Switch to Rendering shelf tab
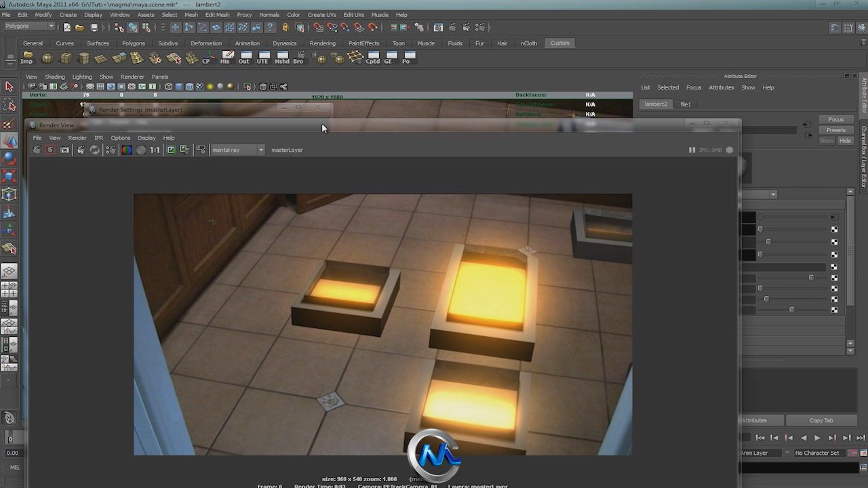Screen dimensions: 868x488 [x=323, y=43]
